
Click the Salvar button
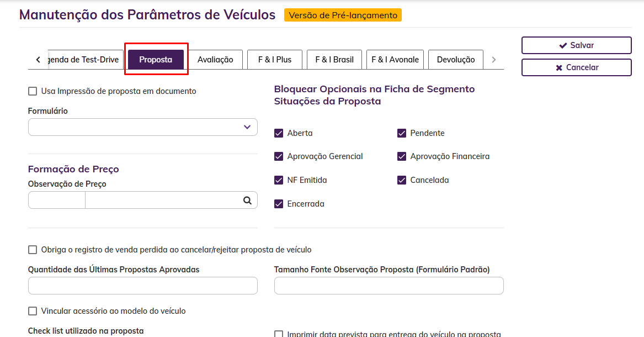[576, 45]
